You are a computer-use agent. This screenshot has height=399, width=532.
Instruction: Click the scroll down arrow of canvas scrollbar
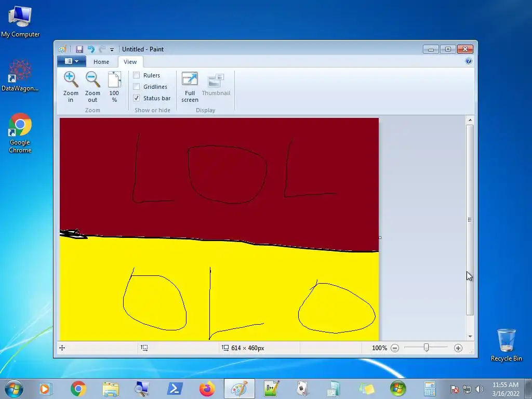coord(470,336)
